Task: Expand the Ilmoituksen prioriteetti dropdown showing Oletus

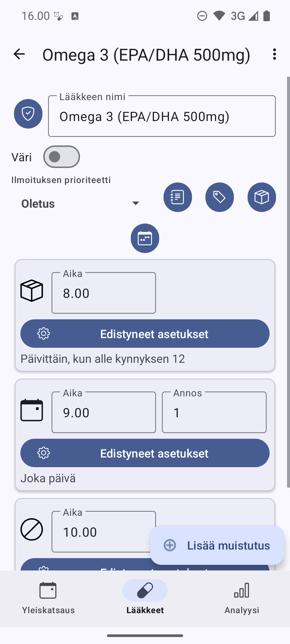Action: [81, 203]
